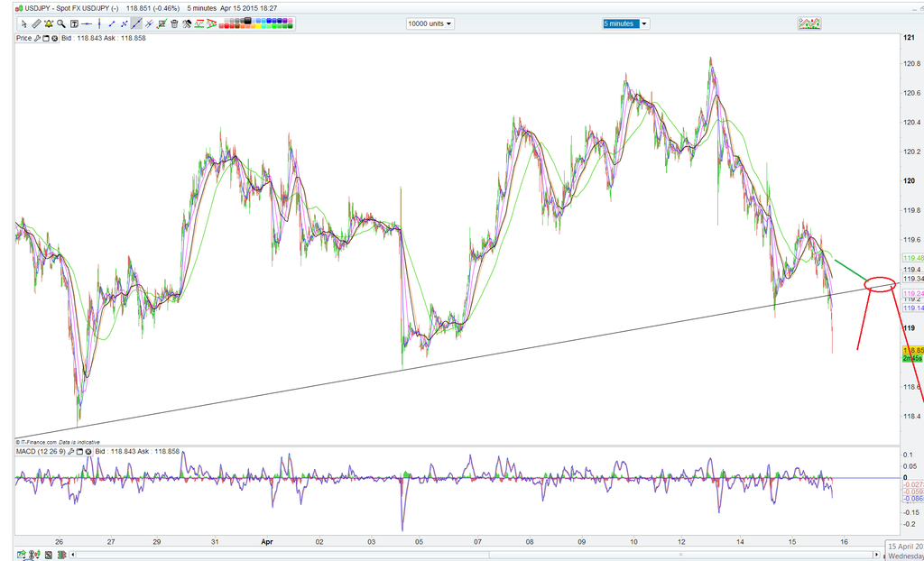Image resolution: width=924 pixels, height=561 pixels.
Task: Open the 5 minutes timeframe dropdown
Action: click(x=625, y=23)
